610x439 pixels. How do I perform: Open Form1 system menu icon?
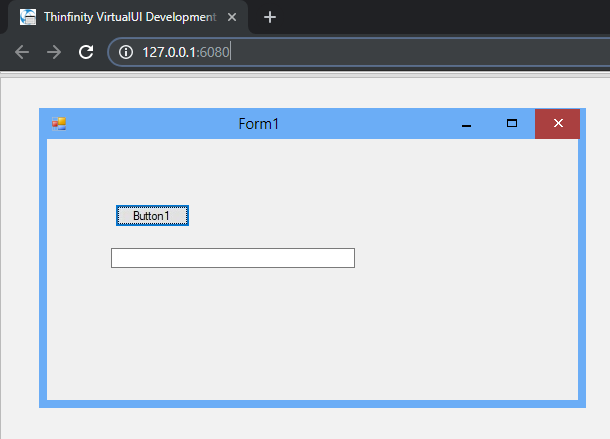click(x=59, y=124)
